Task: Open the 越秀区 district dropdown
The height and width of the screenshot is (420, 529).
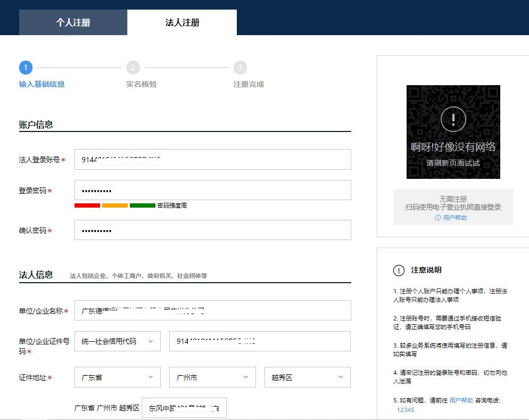Action: (x=308, y=377)
